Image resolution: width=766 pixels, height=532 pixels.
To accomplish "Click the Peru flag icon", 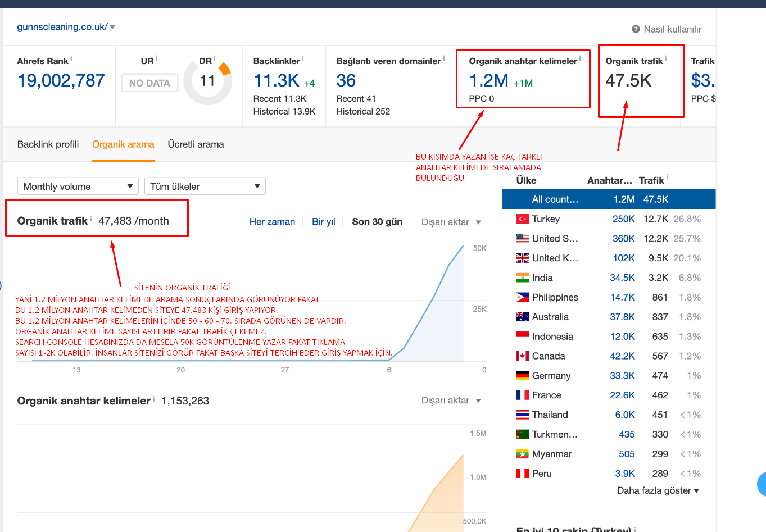I will (x=523, y=474).
